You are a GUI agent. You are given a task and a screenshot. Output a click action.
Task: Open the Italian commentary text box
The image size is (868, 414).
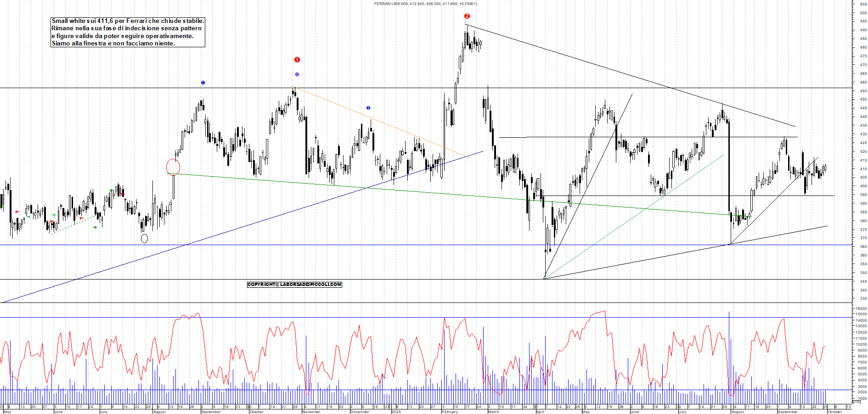tap(128, 32)
